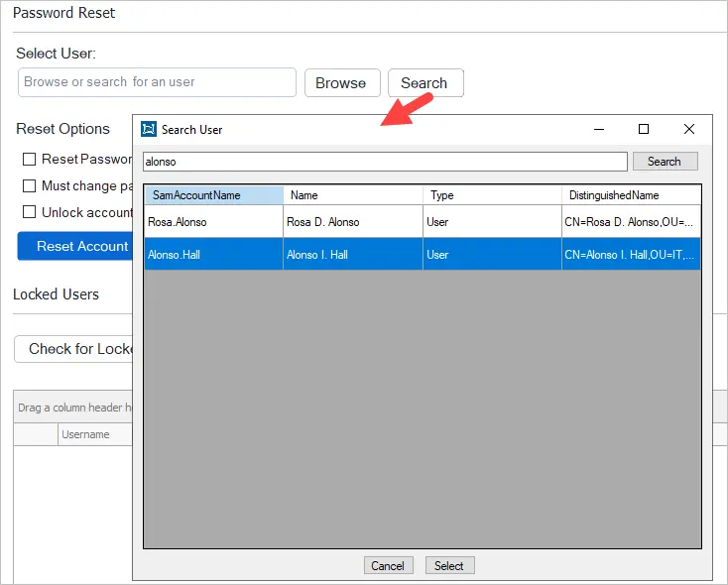Select the Rosa.Alonso account cell
This screenshot has width=728, height=585.
point(213,222)
